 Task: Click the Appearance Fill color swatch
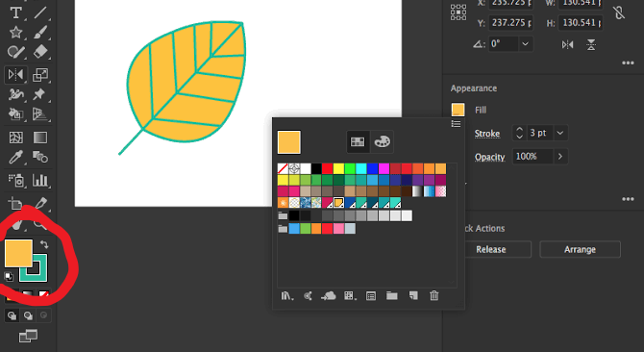point(458,110)
